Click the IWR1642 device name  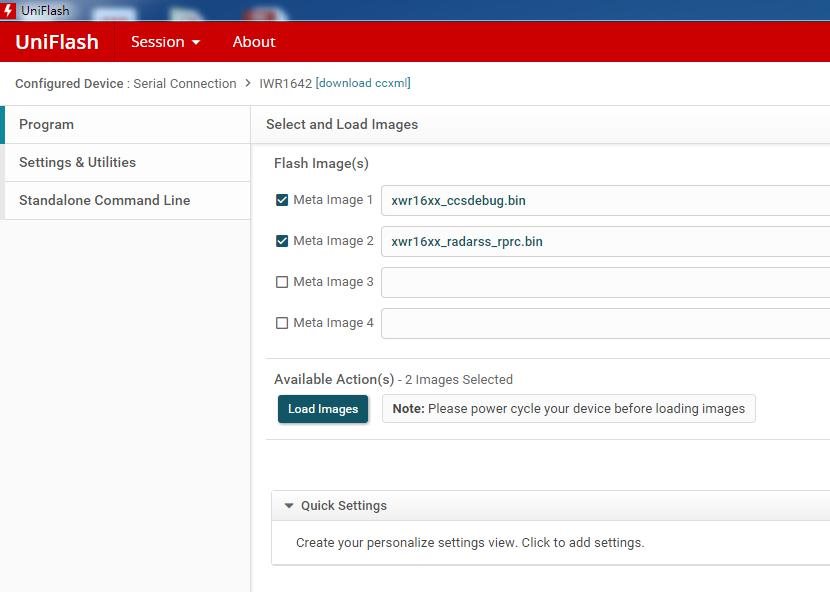tap(285, 84)
